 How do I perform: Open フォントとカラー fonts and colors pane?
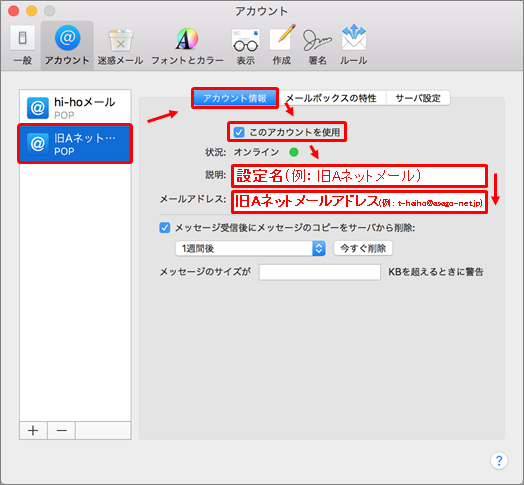click(187, 46)
